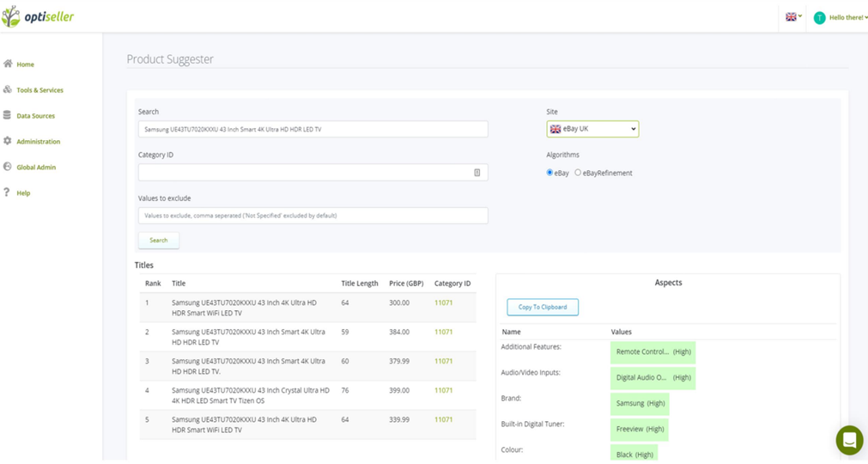Click Copy To Clipboard button
868x464 pixels.
[543, 307]
